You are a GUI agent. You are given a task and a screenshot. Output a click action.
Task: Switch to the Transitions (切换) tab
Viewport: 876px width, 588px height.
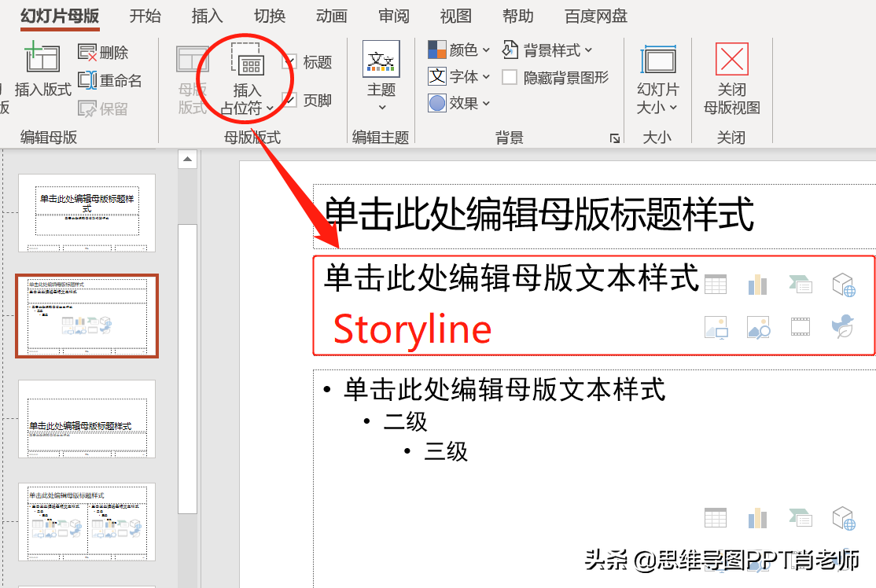tap(270, 17)
